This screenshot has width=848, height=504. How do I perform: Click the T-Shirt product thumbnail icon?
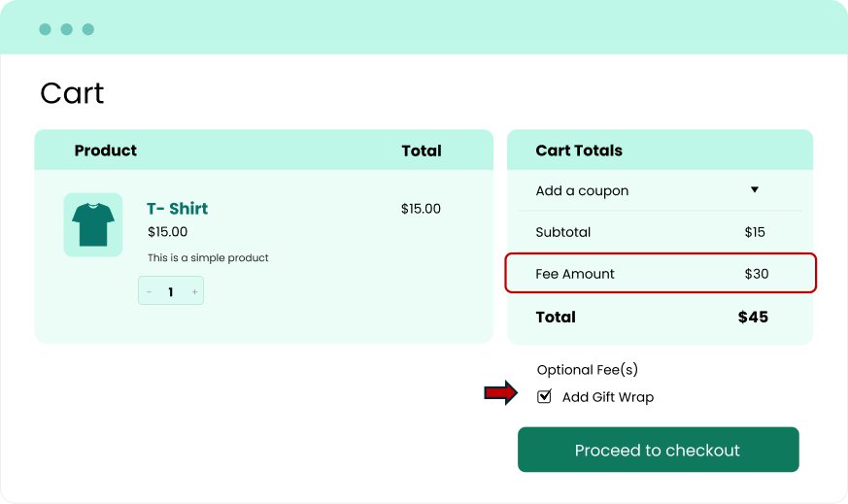pos(93,224)
